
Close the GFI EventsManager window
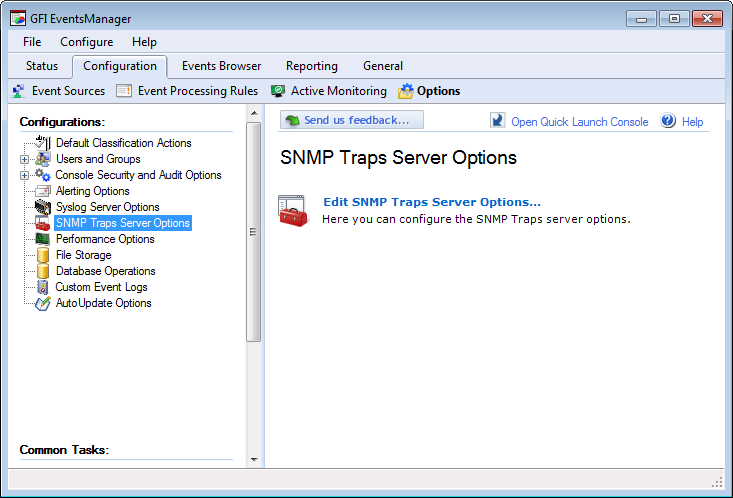pyautogui.click(x=707, y=19)
